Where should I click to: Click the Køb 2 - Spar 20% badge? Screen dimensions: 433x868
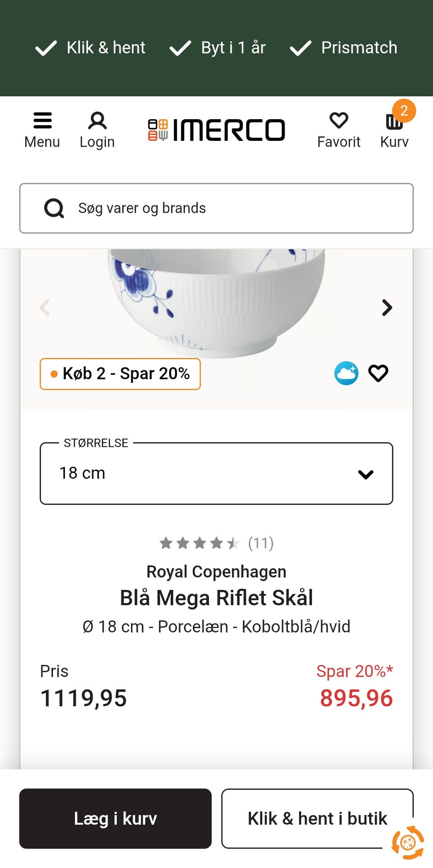click(x=120, y=374)
